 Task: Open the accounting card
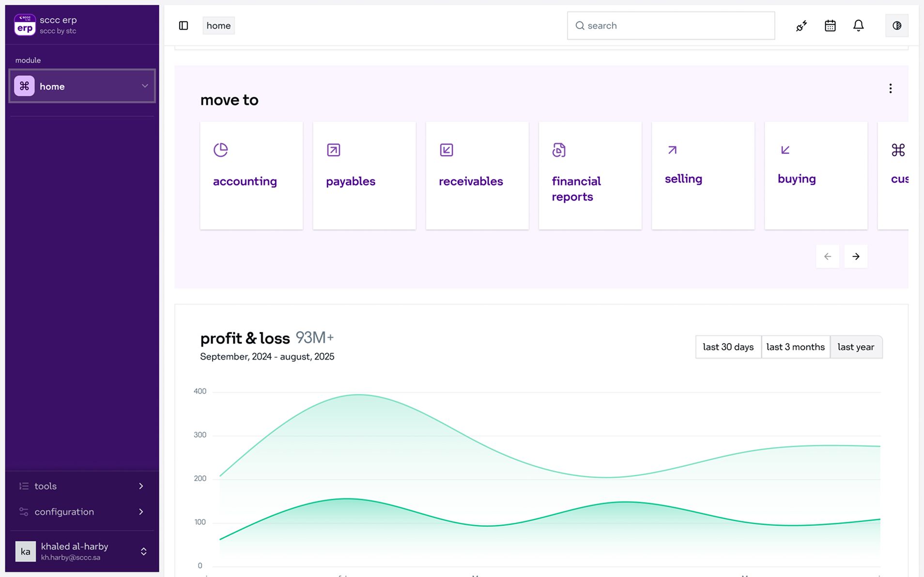point(251,176)
